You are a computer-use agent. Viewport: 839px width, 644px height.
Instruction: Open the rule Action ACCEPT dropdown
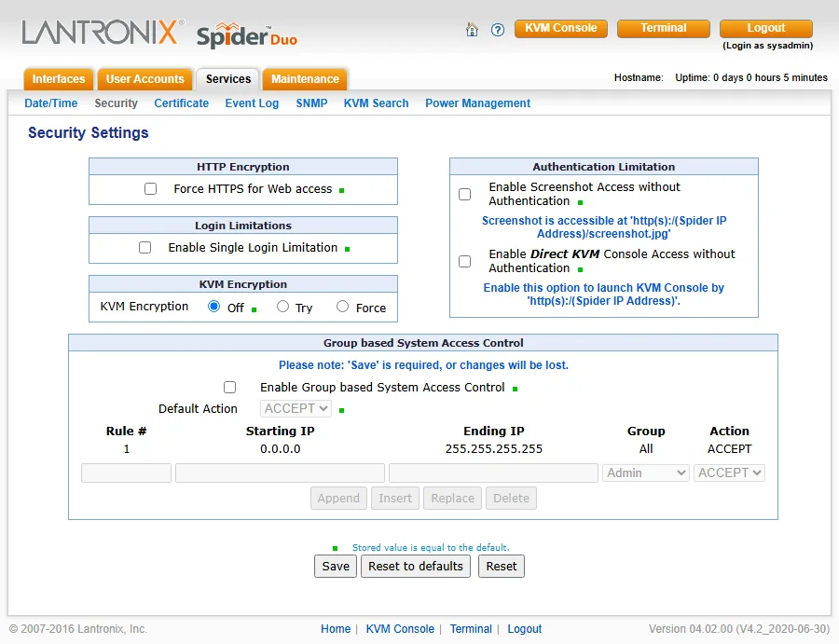pos(729,473)
